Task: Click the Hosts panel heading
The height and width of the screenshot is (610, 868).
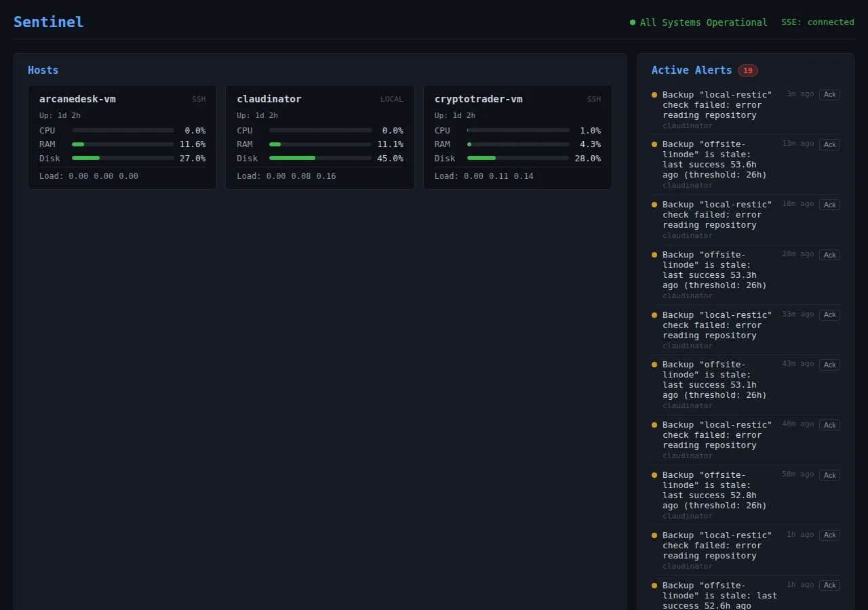Action: (x=43, y=70)
